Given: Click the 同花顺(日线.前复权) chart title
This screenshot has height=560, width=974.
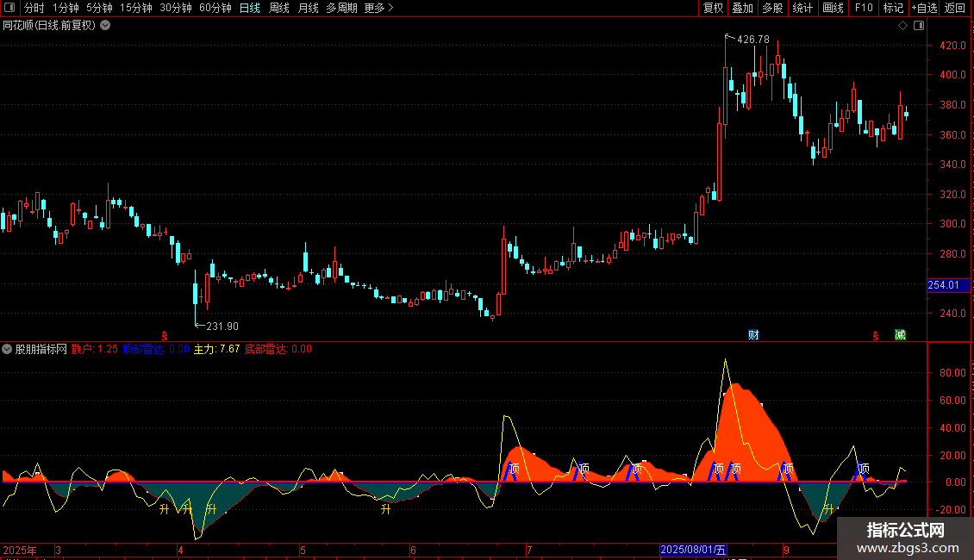Looking at the screenshot, I should (x=50, y=26).
